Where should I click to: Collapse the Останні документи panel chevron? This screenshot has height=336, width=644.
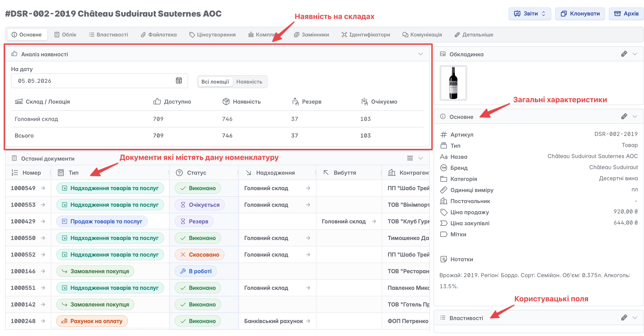[x=421, y=158]
